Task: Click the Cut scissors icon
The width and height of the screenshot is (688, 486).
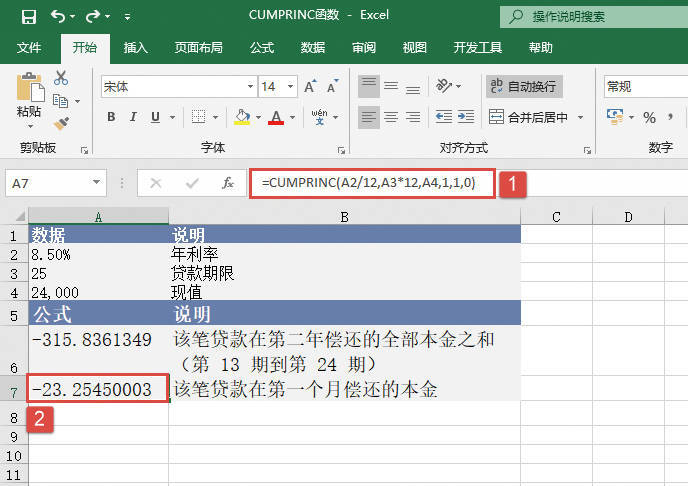Action: pos(61,78)
